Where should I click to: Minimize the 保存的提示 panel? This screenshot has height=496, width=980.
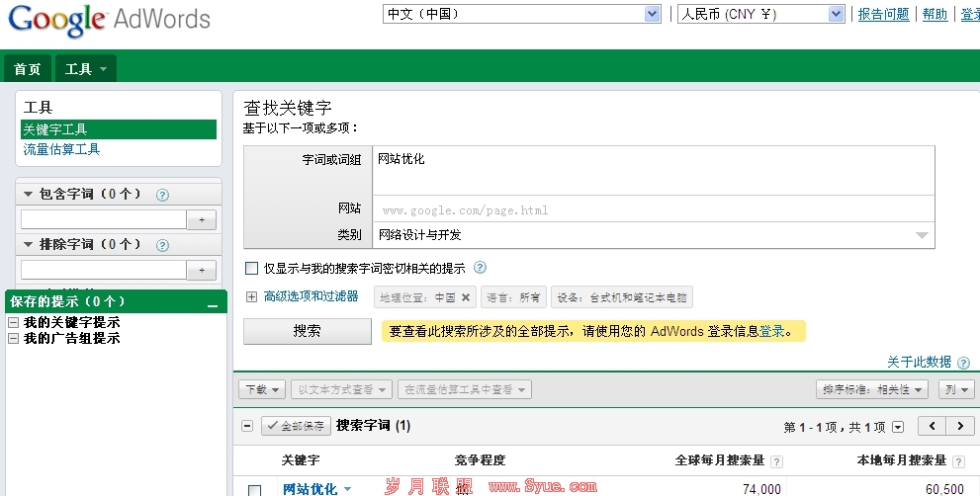[213, 304]
